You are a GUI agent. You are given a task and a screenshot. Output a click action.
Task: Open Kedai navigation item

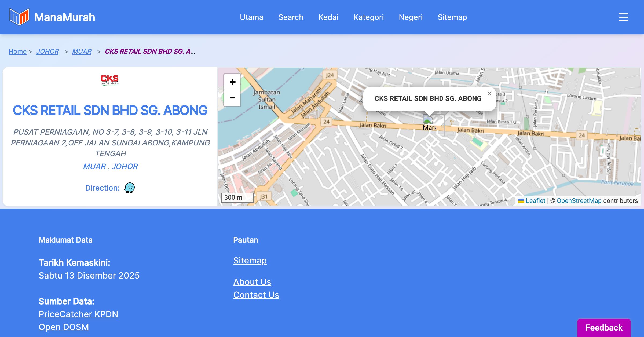pos(328,17)
